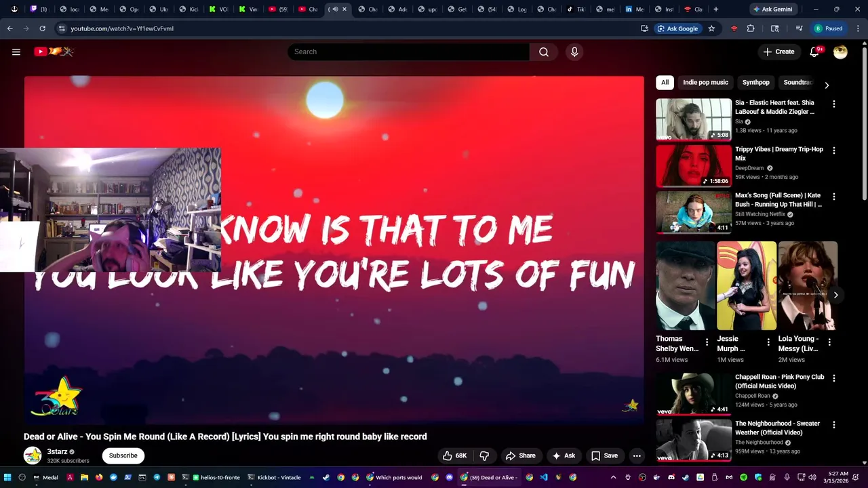The width and height of the screenshot is (868, 488).
Task: Select the Indie pop music chip
Action: [x=705, y=82]
